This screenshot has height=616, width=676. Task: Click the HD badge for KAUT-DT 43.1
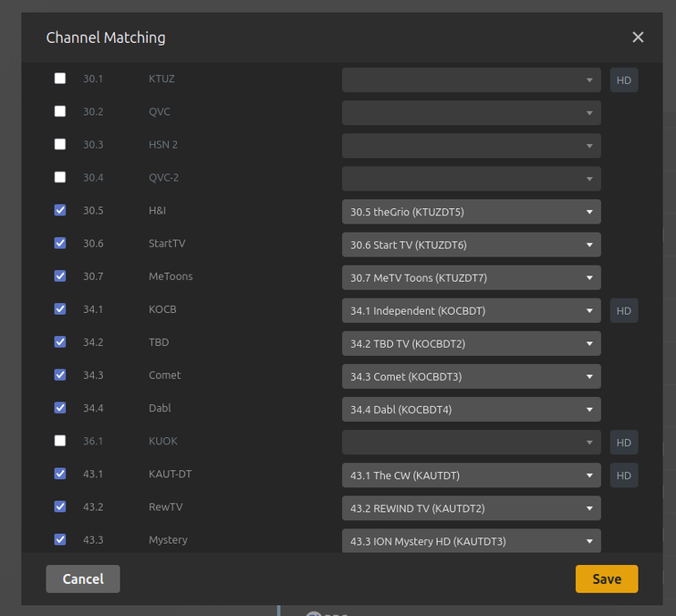coord(624,475)
